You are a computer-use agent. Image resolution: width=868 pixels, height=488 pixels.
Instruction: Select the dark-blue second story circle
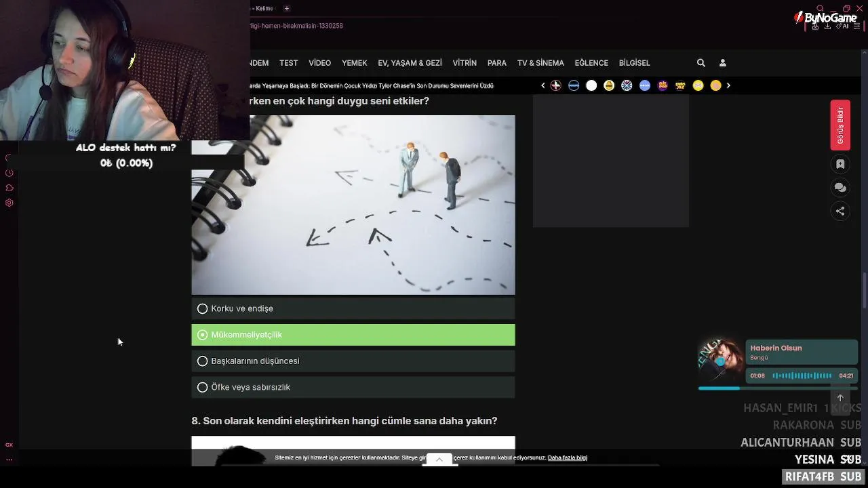[x=574, y=85]
